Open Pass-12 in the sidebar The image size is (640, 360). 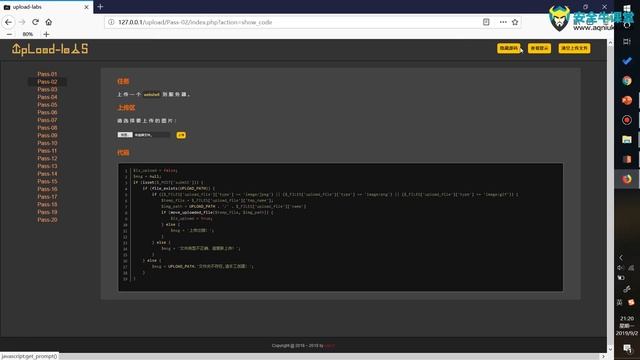click(47, 158)
